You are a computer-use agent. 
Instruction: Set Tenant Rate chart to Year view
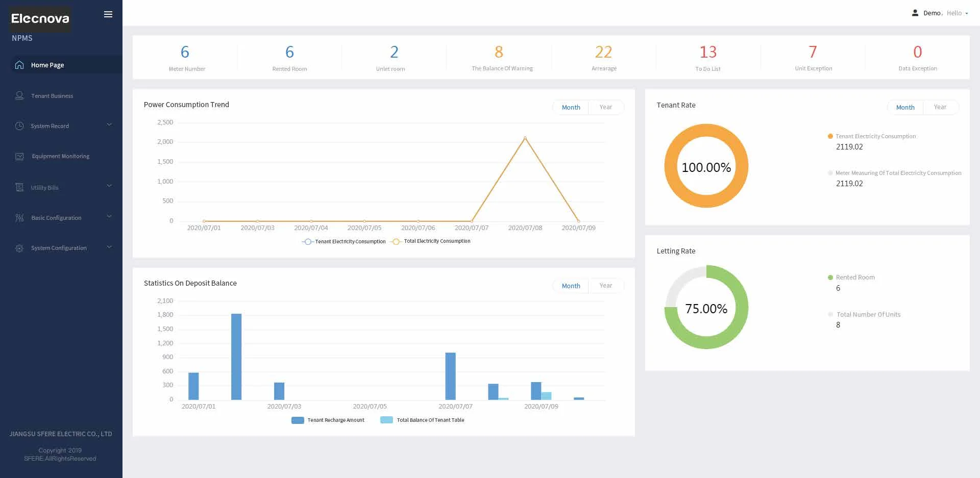pos(940,107)
